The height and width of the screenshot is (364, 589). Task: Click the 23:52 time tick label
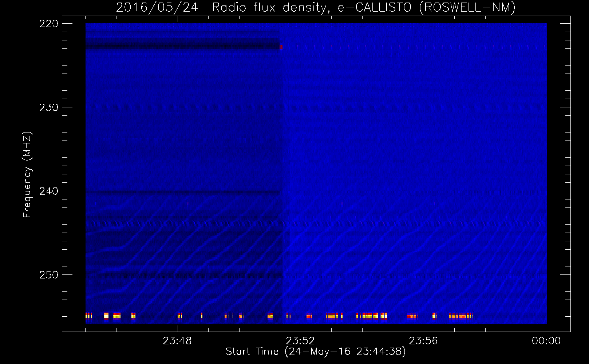point(300,341)
